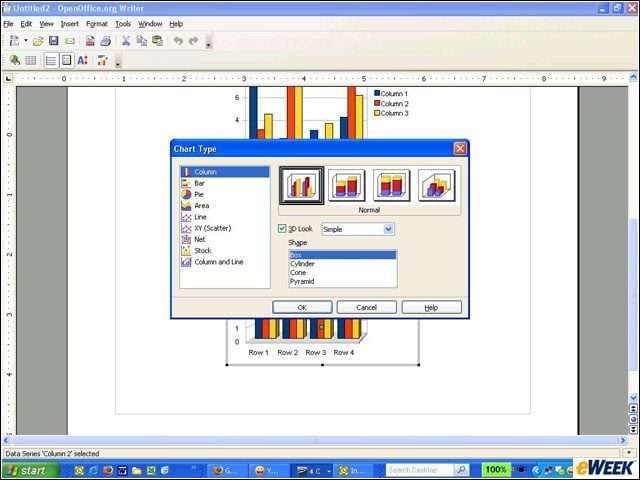Open the Tools menu
Viewport: 640px width, 480px height.
123,24
